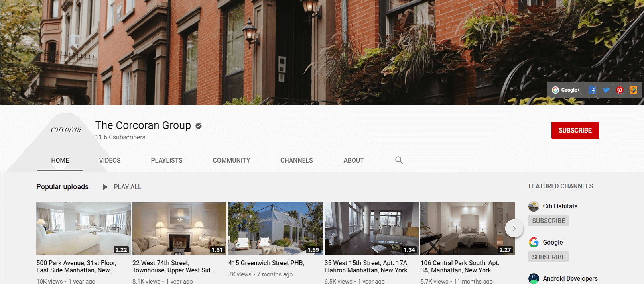The height and width of the screenshot is (284, 644).
Task: Click the Citi Habitats channel avatar
Action: (534, 206)
